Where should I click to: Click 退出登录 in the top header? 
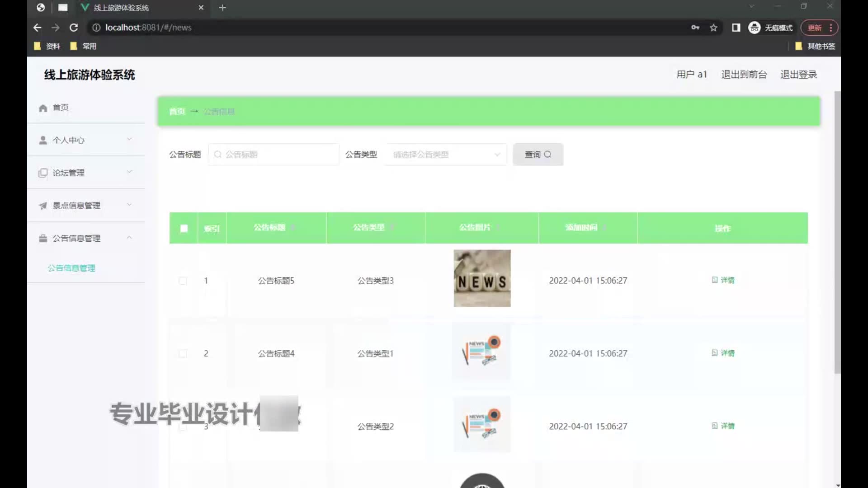[x=798, y=75]
